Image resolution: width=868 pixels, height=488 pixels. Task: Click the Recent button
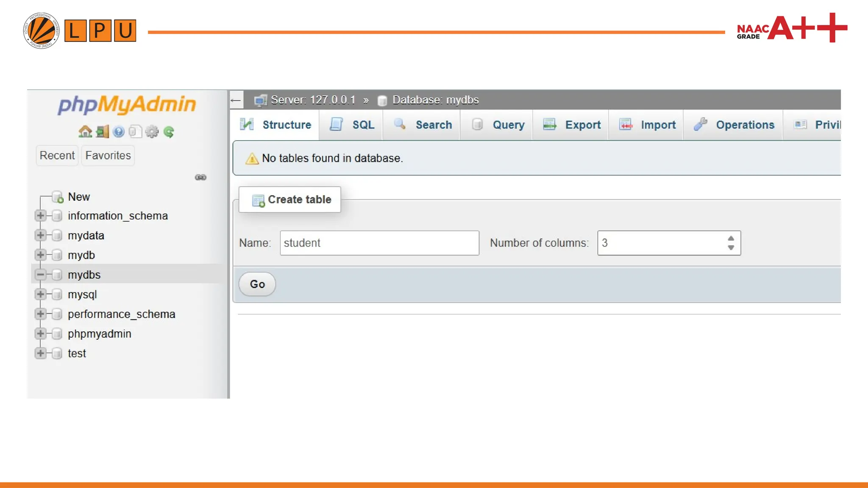click(x=57, y=155)
